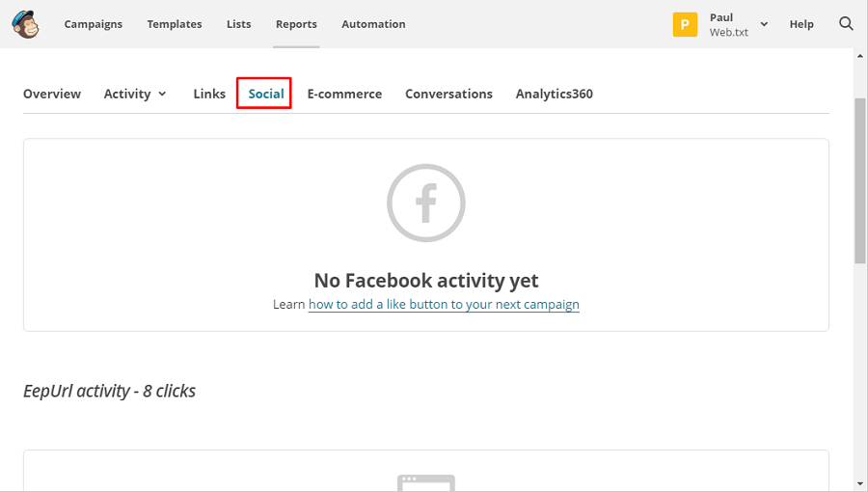Switch to the Overview tab
This screenshot has width=868, height=492.
point(52,95)
